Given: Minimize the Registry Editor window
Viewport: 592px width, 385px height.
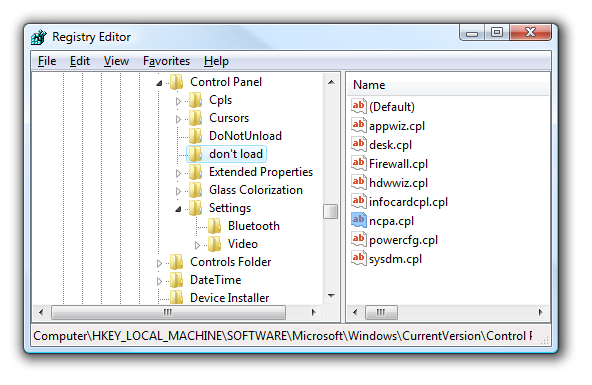Looking at the screenshot, I should [472, 32].
